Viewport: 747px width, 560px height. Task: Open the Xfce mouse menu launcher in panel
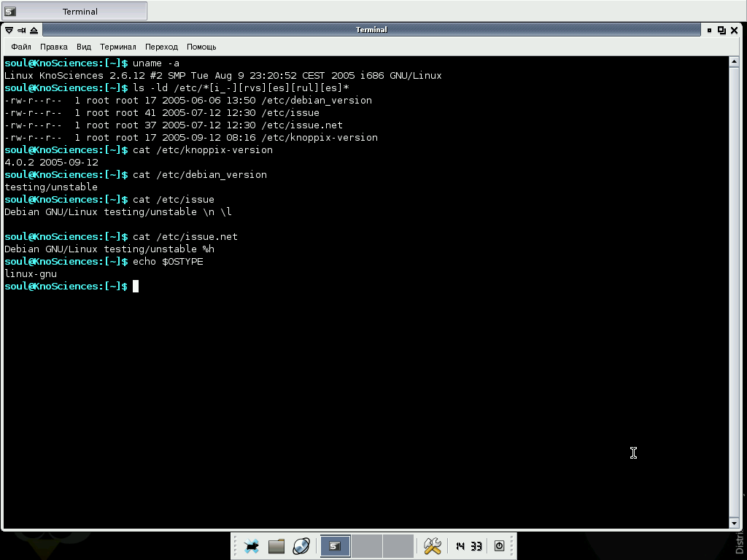(x=252, y=545)
